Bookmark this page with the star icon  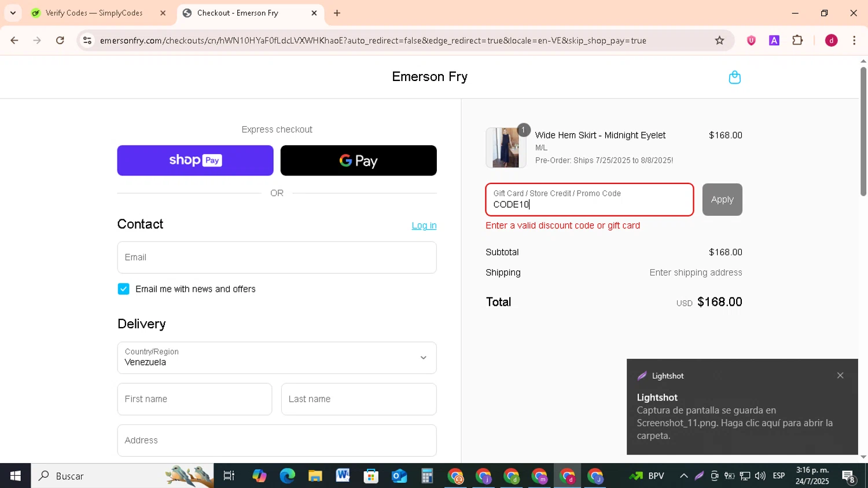point(719,41)
